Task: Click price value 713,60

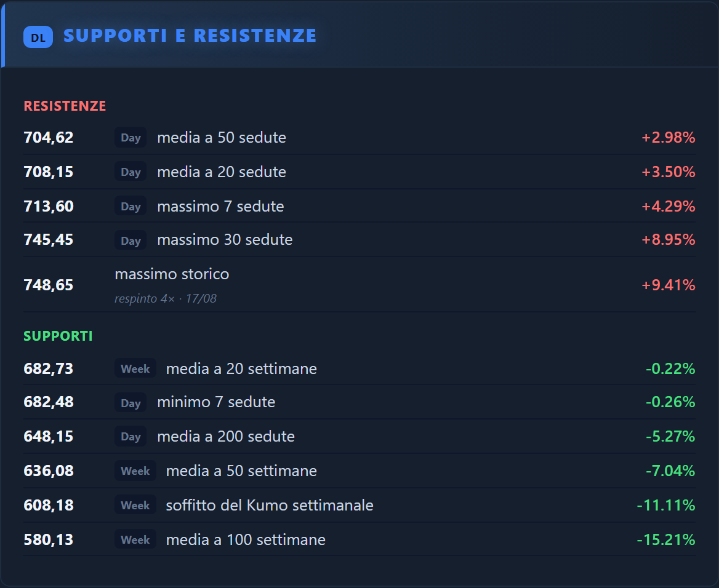Action: pos(49,206)
